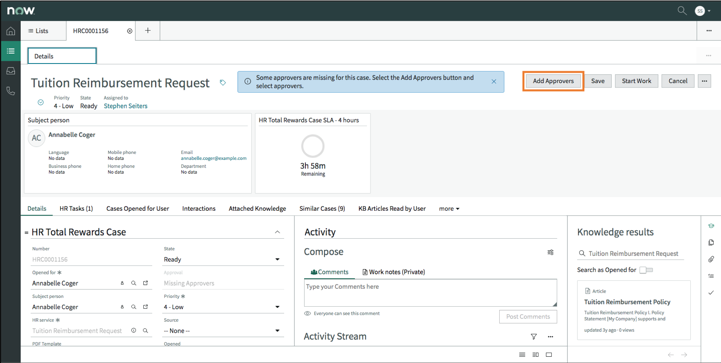Image resolution: width=721 pixels, height=363 pixels.
Task: Collapse the header using the round chevron icon
Action: pos(40,102)
